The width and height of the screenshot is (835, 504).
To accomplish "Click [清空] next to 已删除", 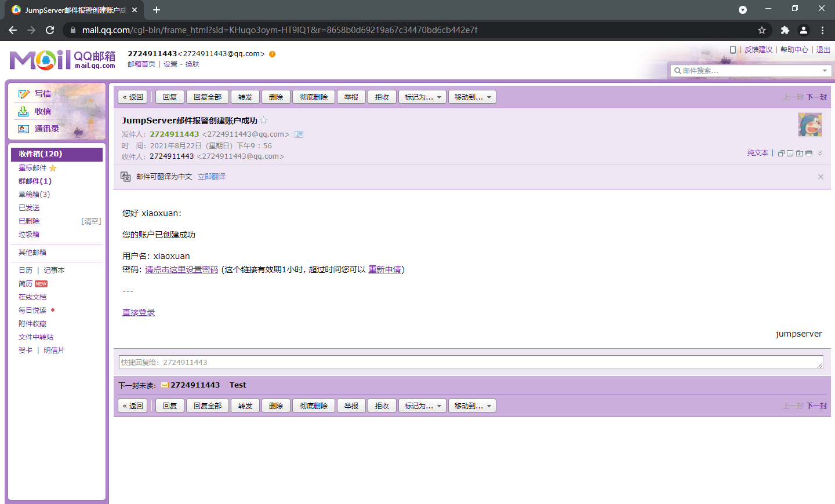I will (x=91, y=221).
